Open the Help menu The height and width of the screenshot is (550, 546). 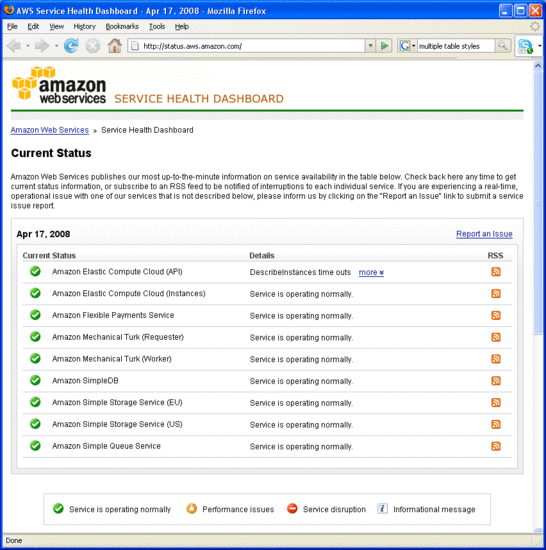pyautogui.click(x=182, y=27)
